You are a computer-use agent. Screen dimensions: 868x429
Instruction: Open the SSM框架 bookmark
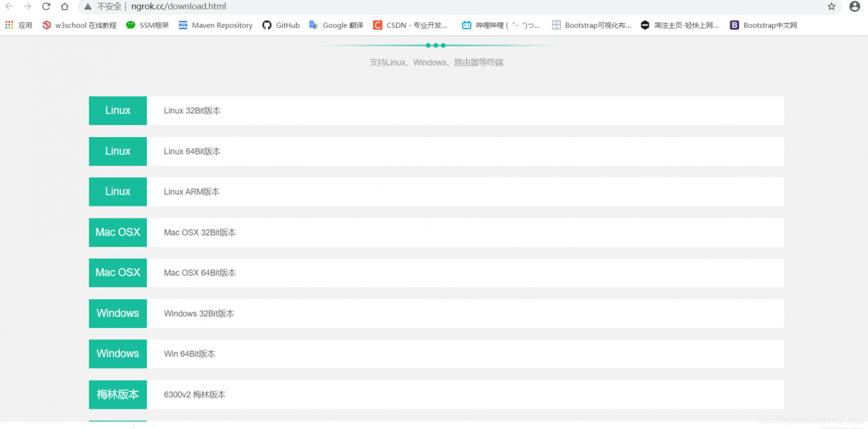[x=146, y=25]
